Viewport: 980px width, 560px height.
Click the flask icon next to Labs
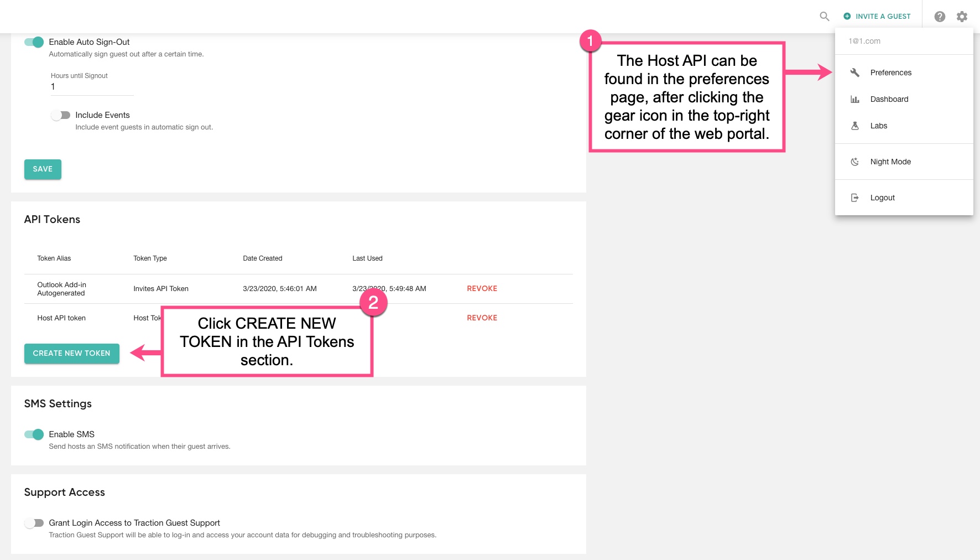(854, 126)
